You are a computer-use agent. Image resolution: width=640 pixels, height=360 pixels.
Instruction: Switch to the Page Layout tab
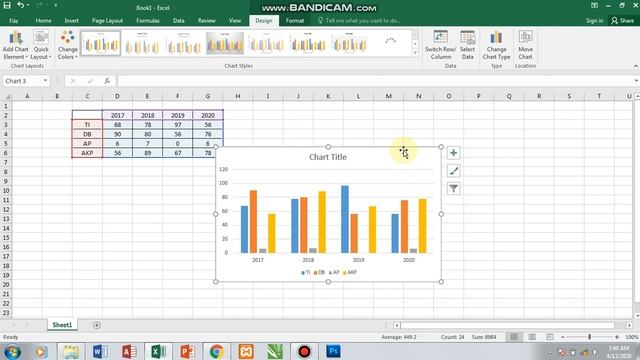(x=107, y=20)
